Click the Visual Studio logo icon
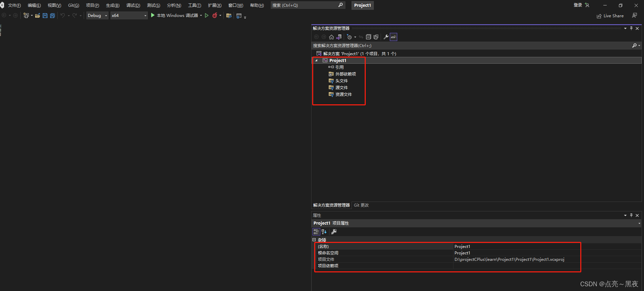The image size is (644, 291). (2, 5)
